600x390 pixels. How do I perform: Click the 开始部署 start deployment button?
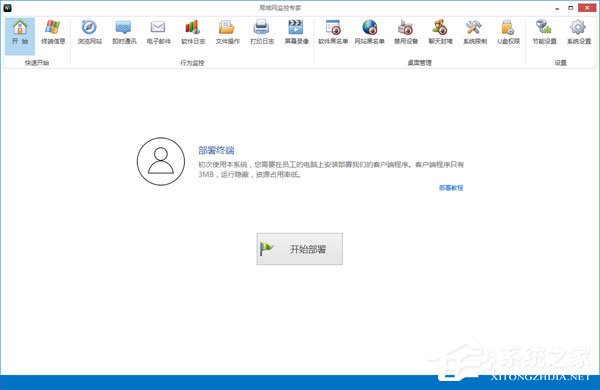300,249
